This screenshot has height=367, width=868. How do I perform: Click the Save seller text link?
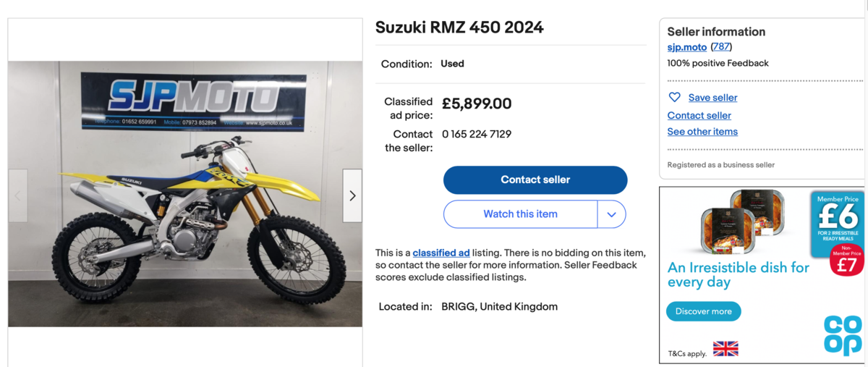click(712, 98)
